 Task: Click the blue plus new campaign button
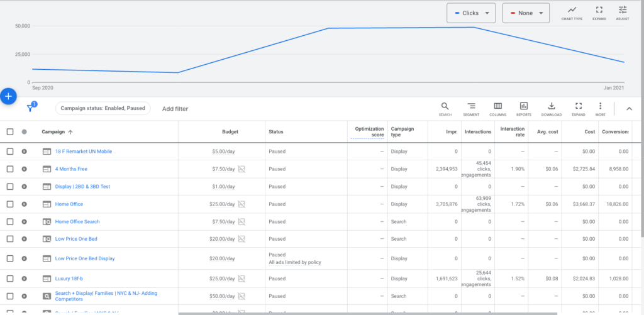click(8, 96)
